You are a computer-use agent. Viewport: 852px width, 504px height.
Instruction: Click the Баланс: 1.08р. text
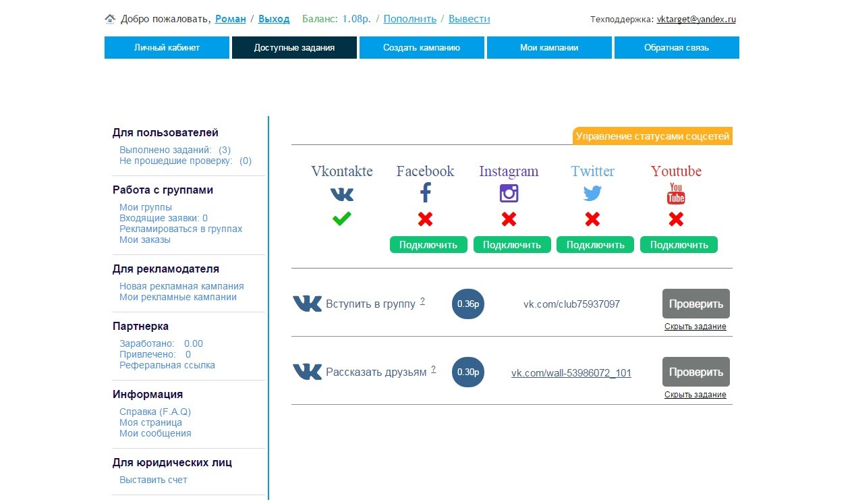336,19
